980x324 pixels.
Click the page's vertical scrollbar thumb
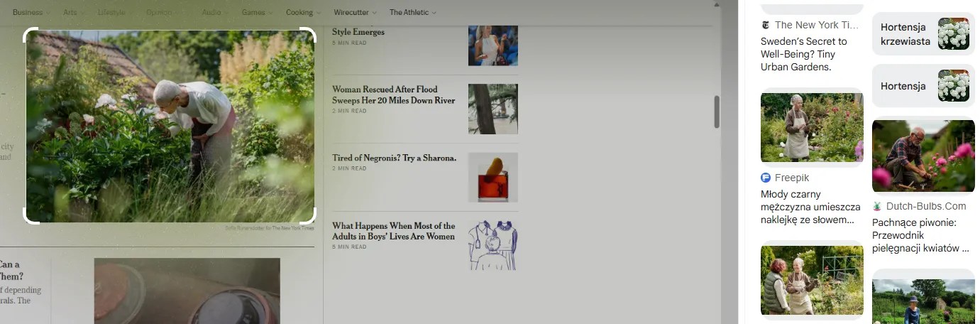pos(717,112)
